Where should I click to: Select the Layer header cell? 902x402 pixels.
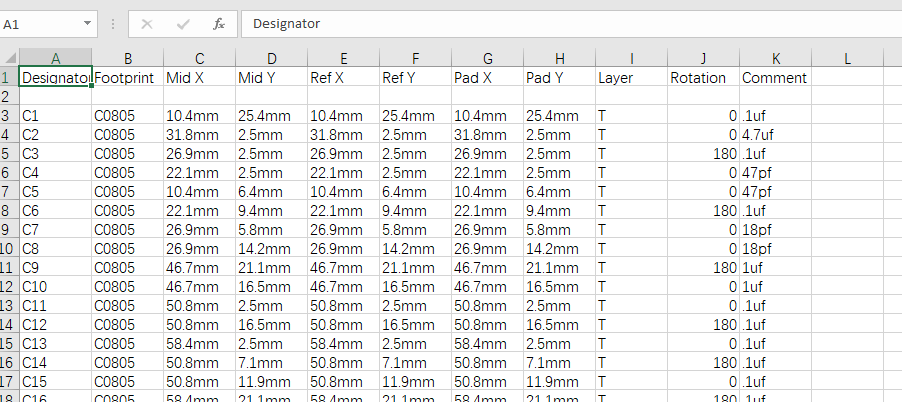click(x=631, y=77)
